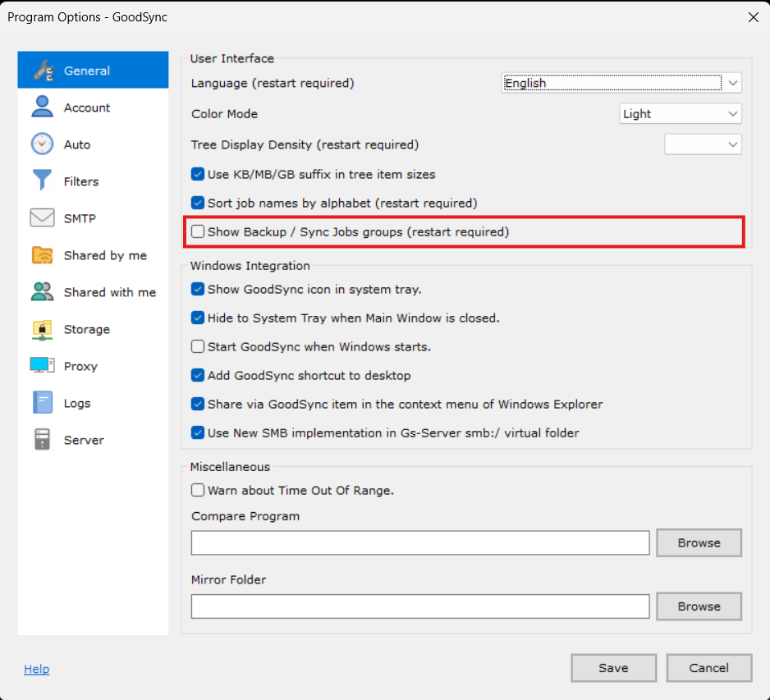Click inside the Compare Program input field
This screenshot has height=700, width=770.
tap(419, 542)
